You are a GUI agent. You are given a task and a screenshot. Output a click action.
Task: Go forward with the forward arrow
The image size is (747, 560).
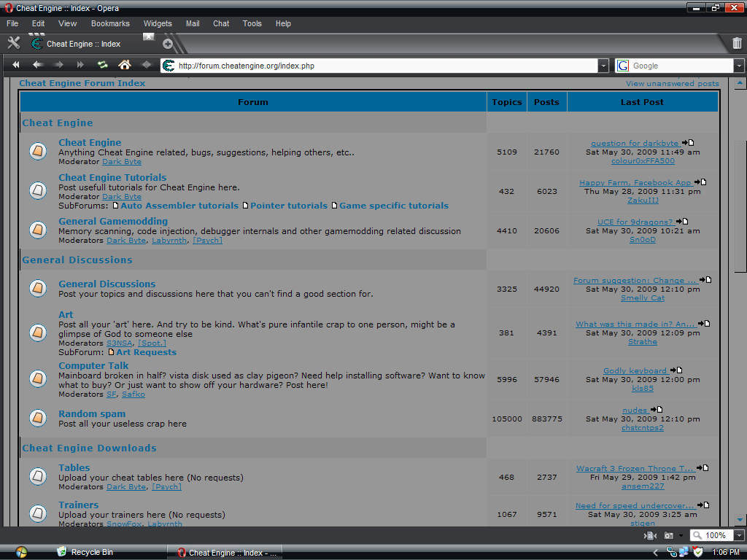58,65
